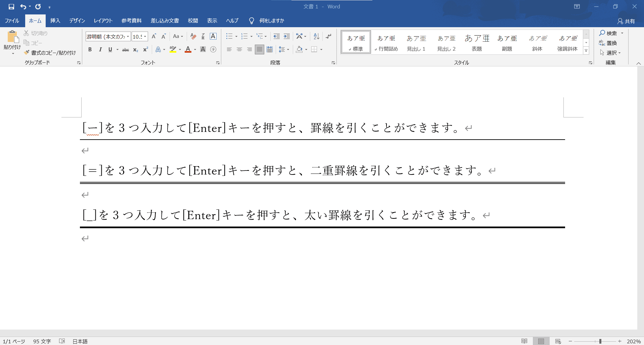Open the 挿入 ribbon tab
The height and width of the screenshot is (345, 644).
coord(55,21)
